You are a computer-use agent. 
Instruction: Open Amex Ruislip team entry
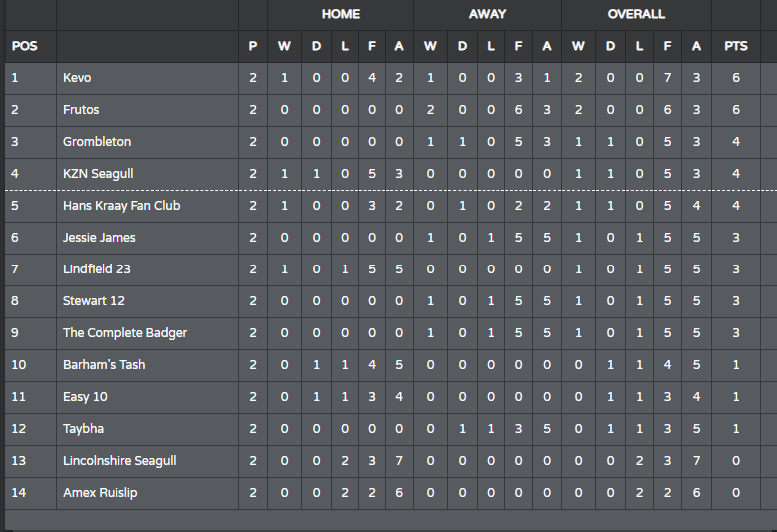tap(100, 493)
